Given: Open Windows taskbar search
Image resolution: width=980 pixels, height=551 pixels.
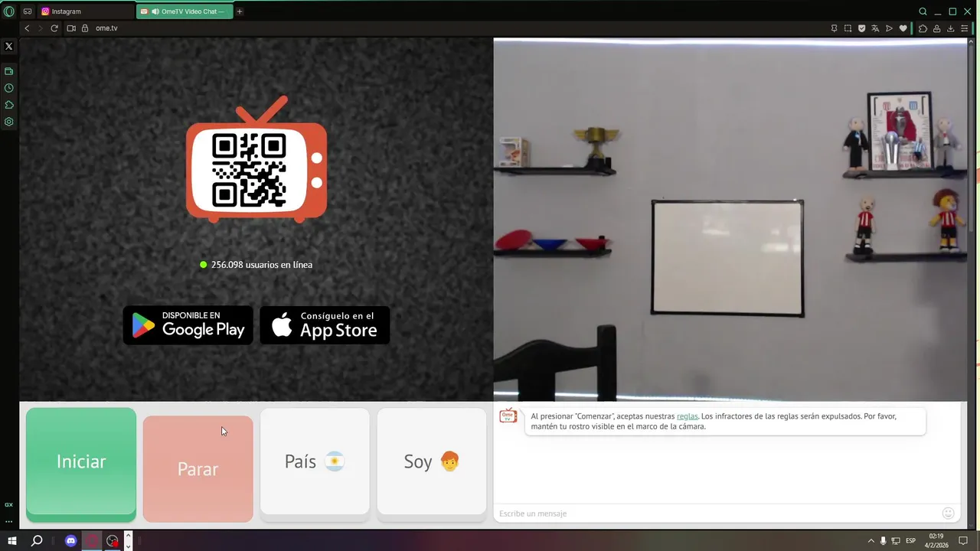Looking at the screenshot, I should point(37,541).
